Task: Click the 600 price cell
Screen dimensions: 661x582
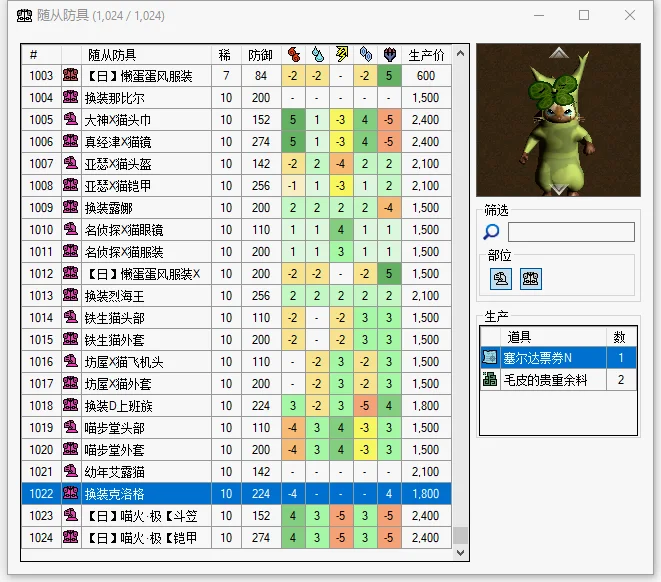Action: (x=426, y=76)
